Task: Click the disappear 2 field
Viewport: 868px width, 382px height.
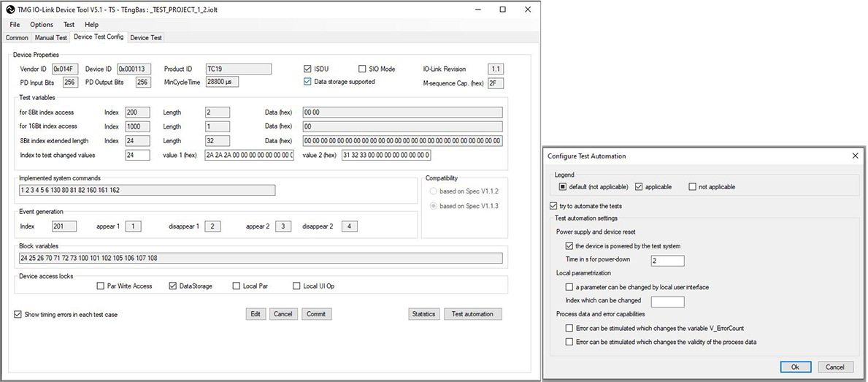Action: point(350,226)
